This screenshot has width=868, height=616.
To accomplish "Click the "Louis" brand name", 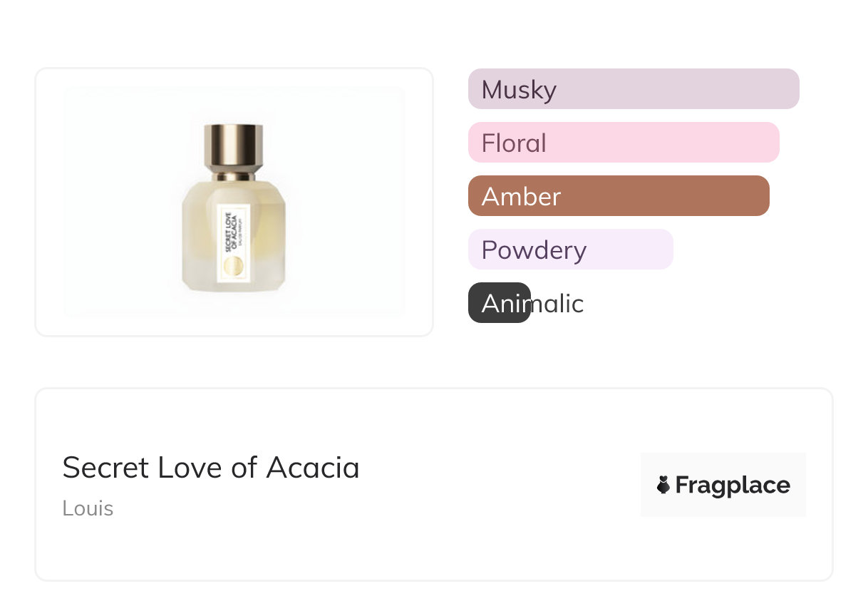I will pos(88,508).
